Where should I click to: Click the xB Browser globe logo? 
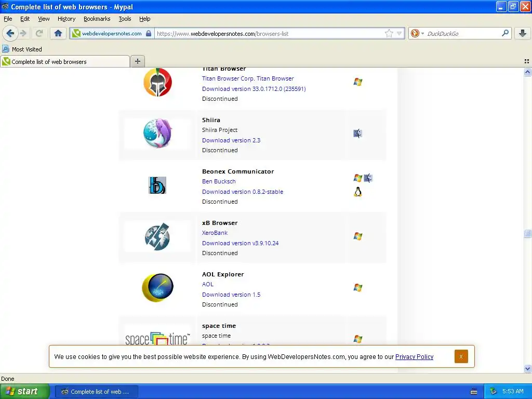click(x=157, y=236)
